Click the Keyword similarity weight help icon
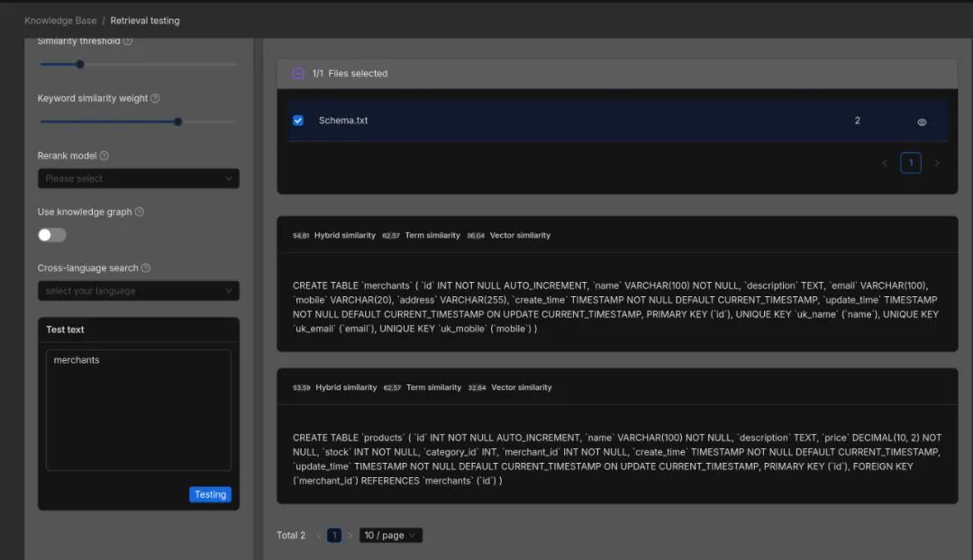973x560 pixels. (x=157, y=98)
